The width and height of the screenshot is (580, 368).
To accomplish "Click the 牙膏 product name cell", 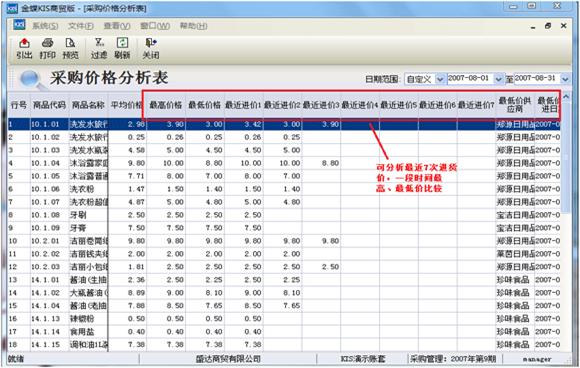I will 88,228.
